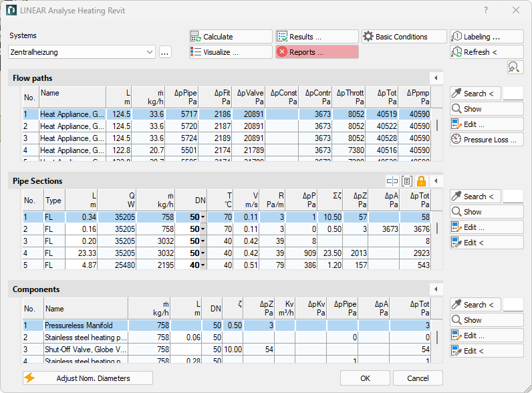Click the ΔpValve column header
The width and height of the screenshot is (532, 393).
click(249, 97)
